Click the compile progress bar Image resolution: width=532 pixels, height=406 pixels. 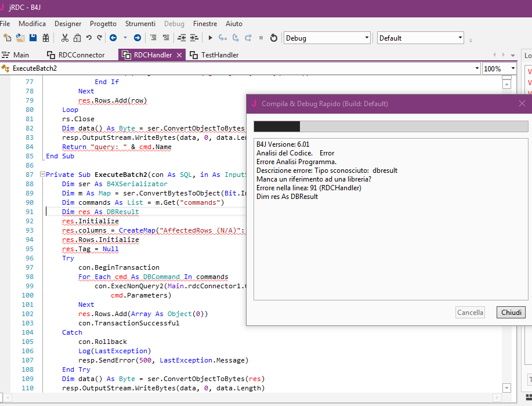390,126
